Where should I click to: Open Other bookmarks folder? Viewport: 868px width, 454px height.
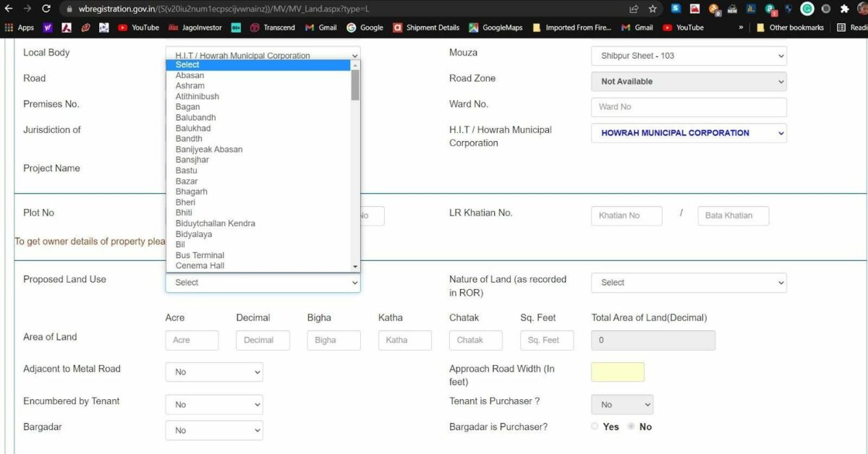point(790,27)
